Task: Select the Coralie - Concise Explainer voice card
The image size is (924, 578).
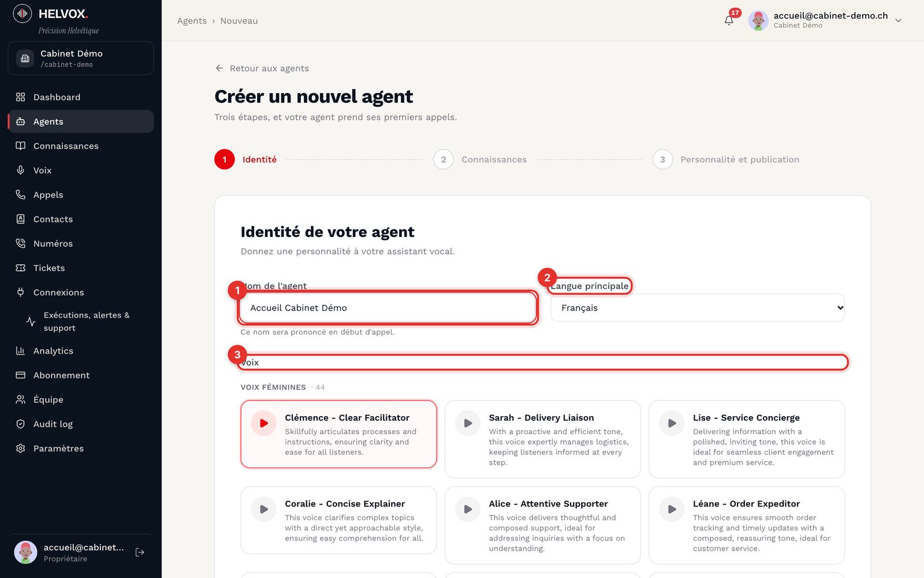Action: [x=338, y=520]
